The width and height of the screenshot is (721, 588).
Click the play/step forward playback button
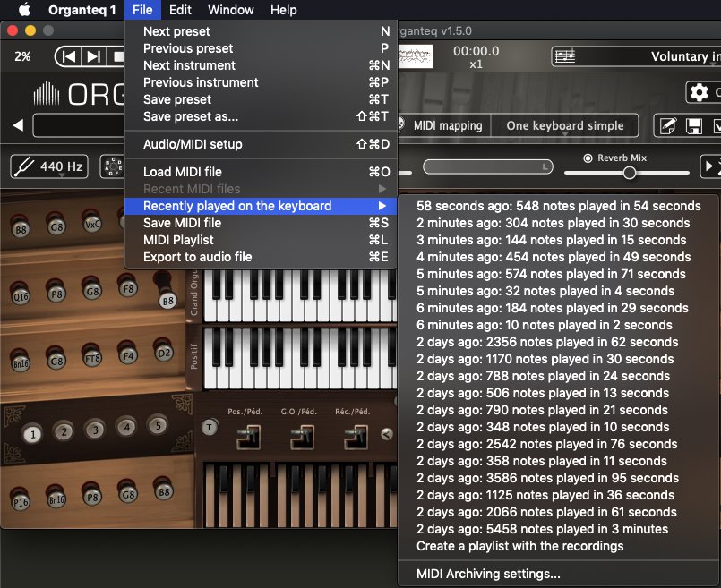pos(93,57)
